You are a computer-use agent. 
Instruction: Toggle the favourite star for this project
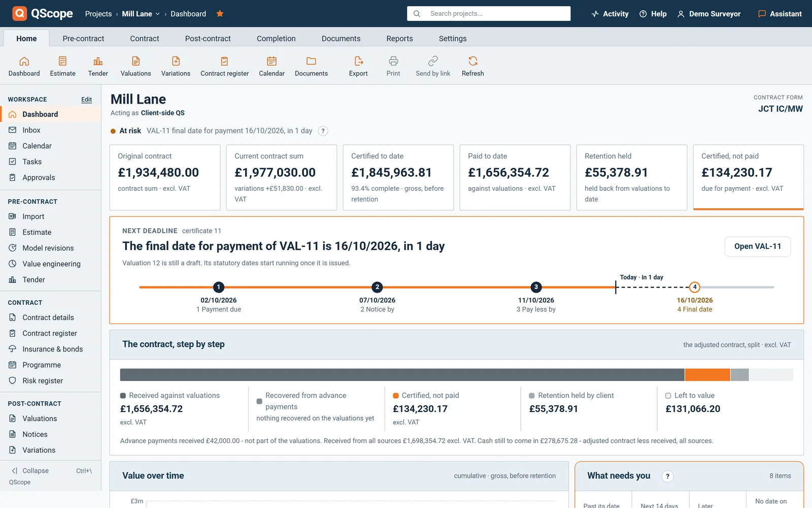(220, 14)
